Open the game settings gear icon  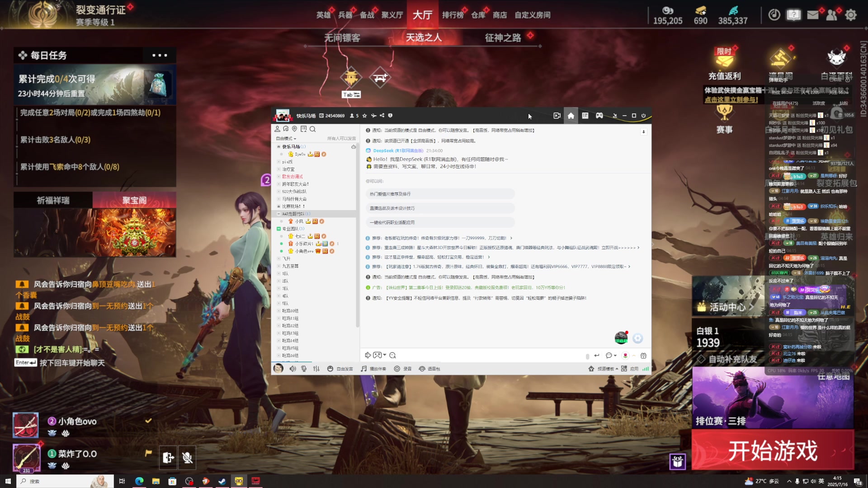[x=851, y=15]
